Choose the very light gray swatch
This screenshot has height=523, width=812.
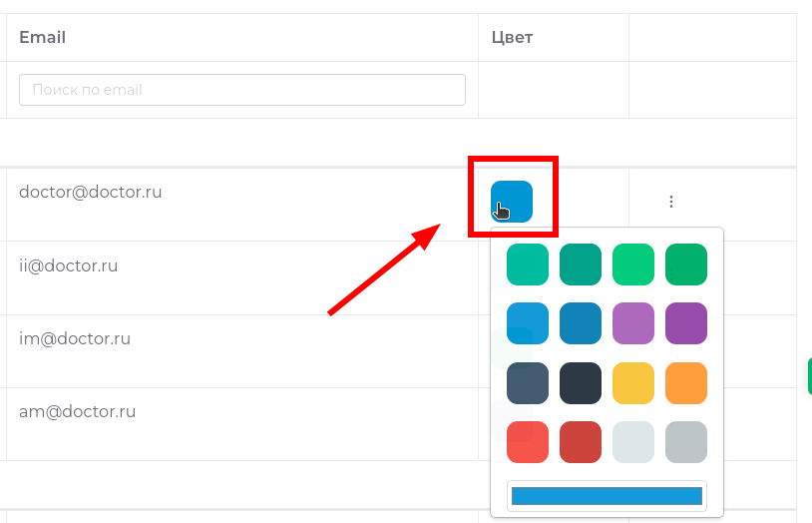click(x=633, y=442)
